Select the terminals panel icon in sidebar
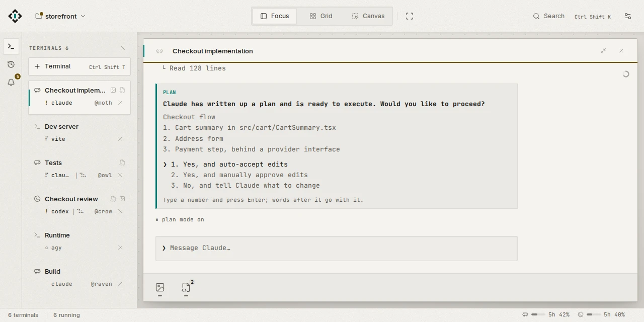This screenshot has height=322, width=644. point(11,46)
